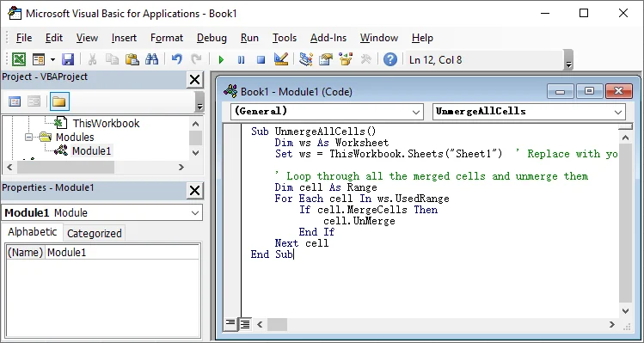Toggle Procedure View at code window bottom
The width and height of the screenshot is (644, 343).
(230, 324)
